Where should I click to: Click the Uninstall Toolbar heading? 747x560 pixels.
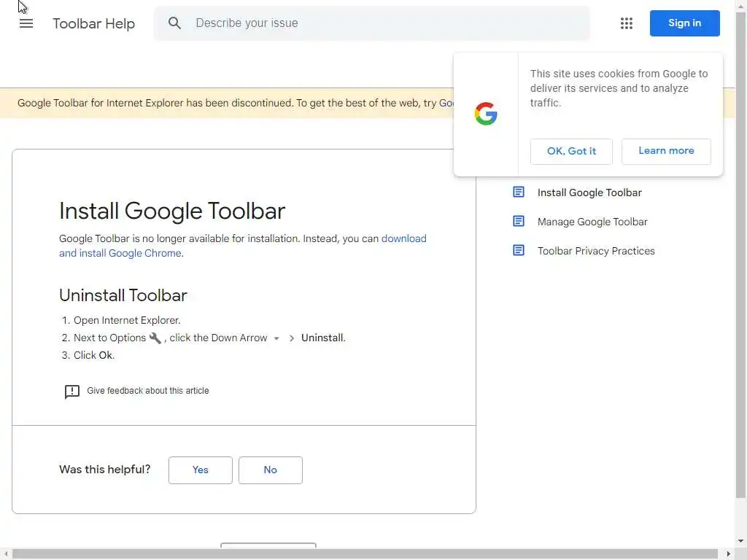(123, 295)
